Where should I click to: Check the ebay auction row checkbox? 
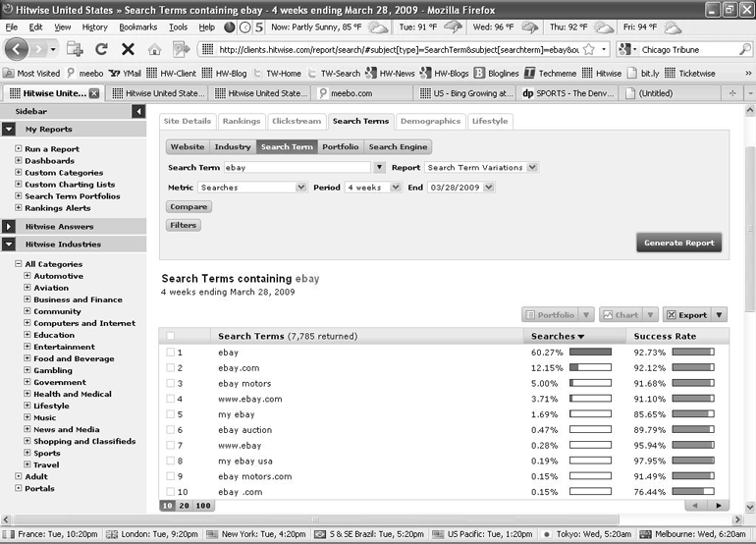click(x=170, y=430)
